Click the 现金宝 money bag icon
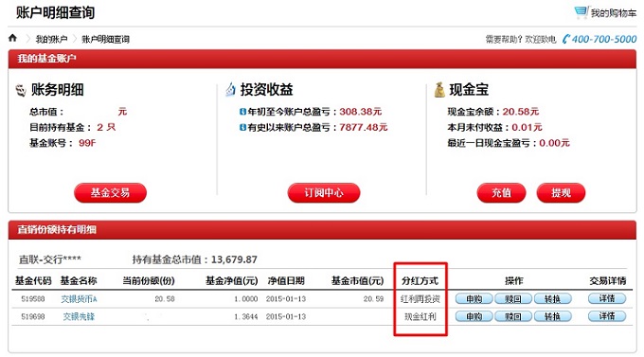 point(439,90)
